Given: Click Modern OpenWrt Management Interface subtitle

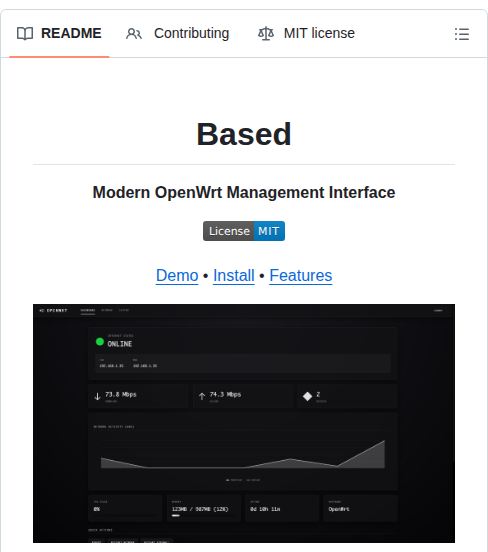Looking at the screenshot, I should [x=244, y=193].
